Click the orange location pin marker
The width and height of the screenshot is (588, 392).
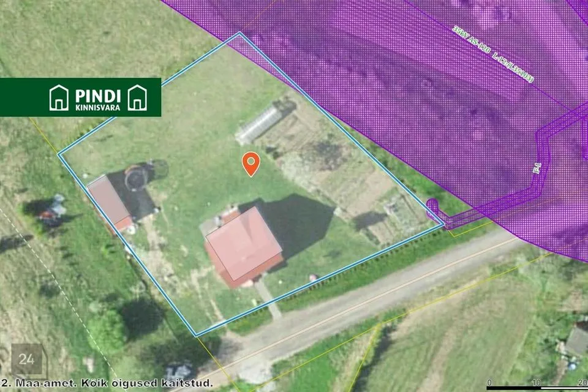pos(251,164)
